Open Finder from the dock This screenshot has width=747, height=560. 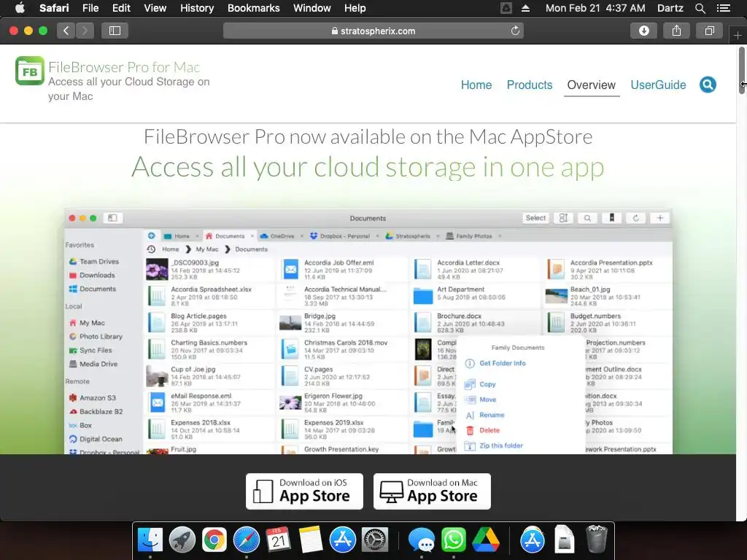150,540
